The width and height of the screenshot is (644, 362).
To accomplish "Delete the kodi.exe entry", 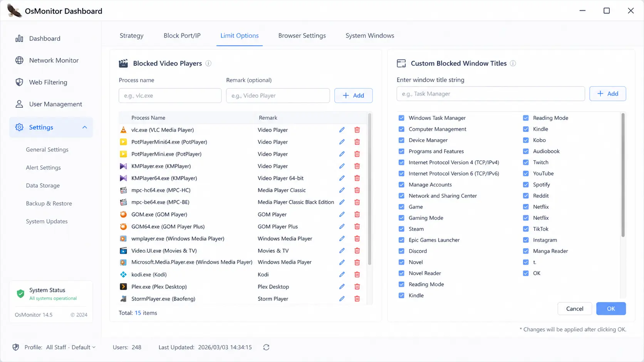I will coord(357,274).
